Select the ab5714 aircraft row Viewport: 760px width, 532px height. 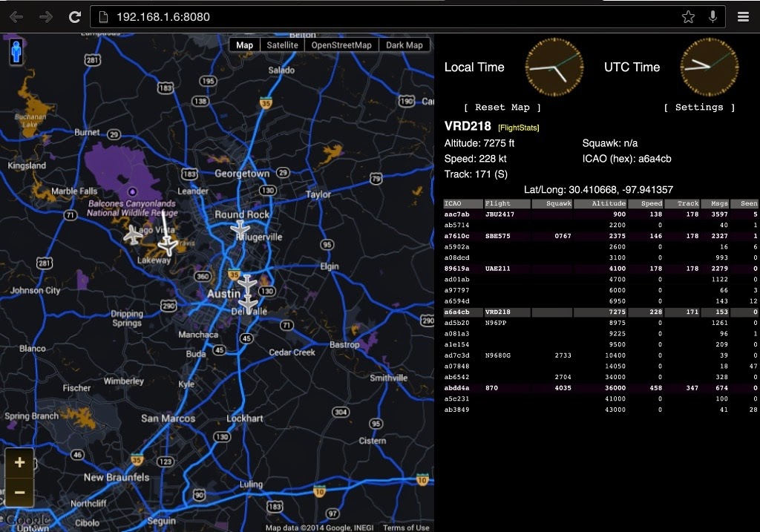601,225
